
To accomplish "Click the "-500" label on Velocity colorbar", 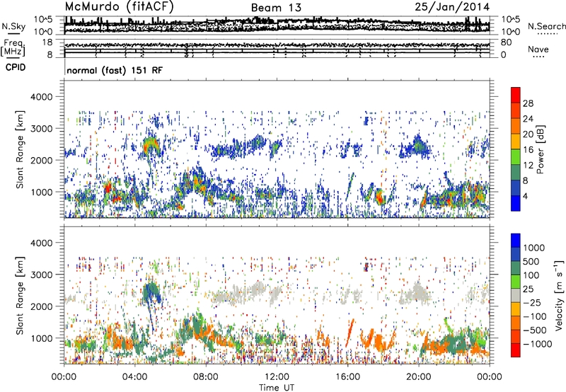I will coord(535,330).
